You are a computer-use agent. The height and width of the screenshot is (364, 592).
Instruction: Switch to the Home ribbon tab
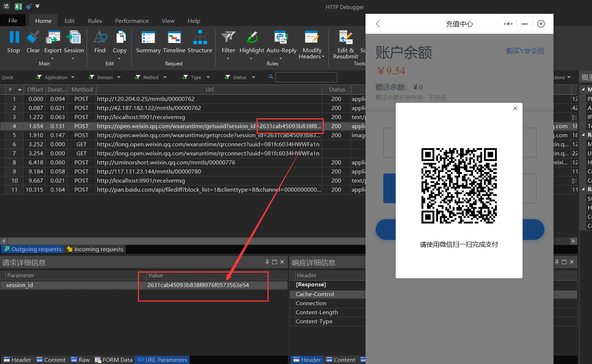[43, 21]
